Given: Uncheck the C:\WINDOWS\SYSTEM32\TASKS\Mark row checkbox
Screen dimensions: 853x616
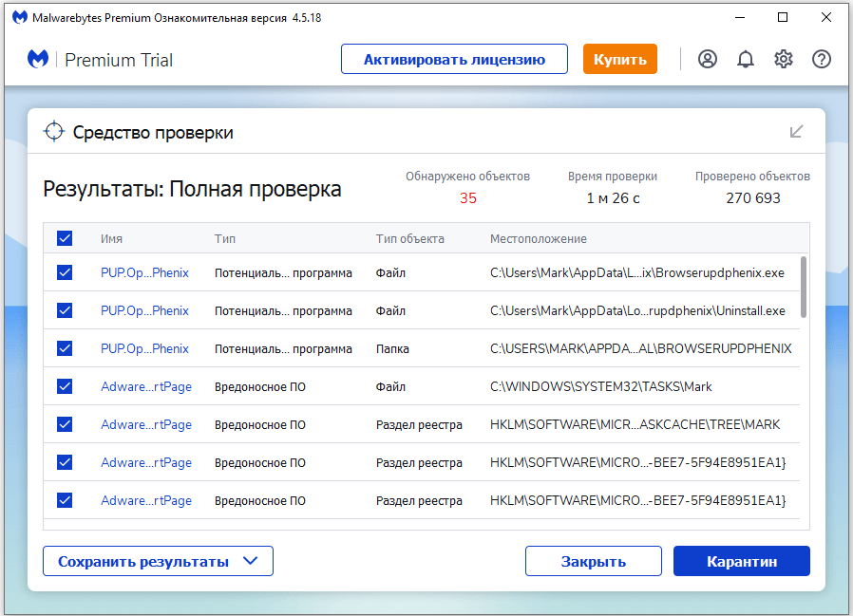Looking at the screenshot, I should 65,386.
